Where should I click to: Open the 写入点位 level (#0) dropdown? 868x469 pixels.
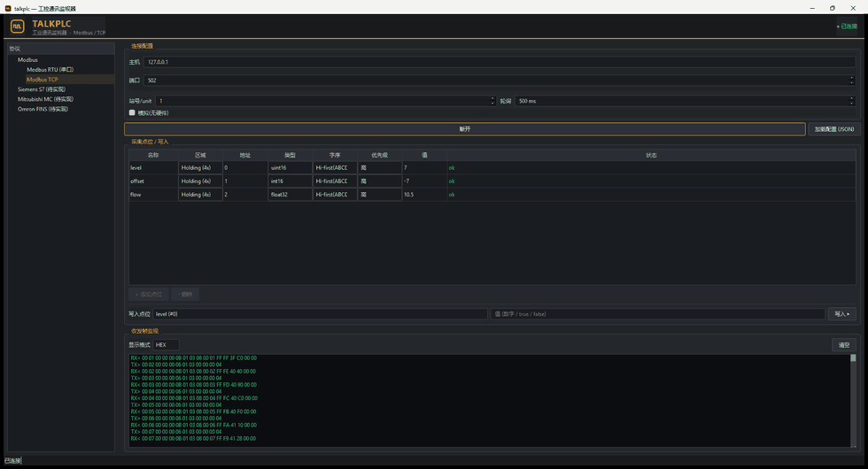tap(320, 314)
